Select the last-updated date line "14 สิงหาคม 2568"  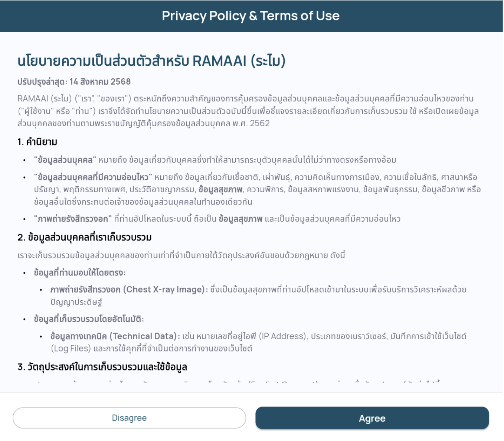[x=100, y=82]
